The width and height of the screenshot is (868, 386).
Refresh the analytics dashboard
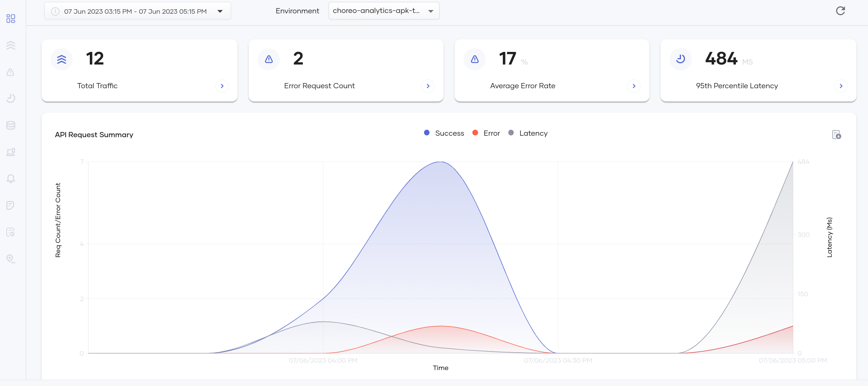[841, 11]
